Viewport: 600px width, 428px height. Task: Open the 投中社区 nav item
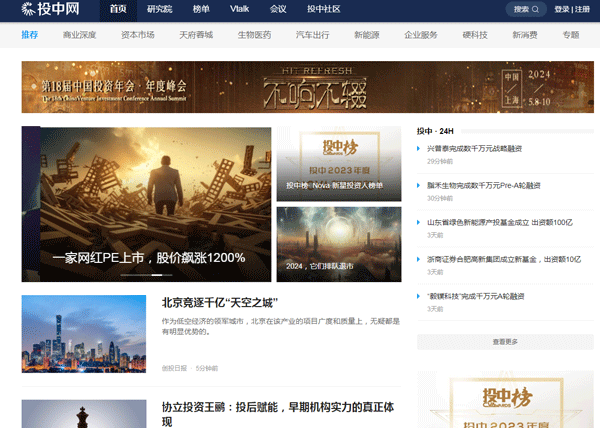tap(324, 9)
